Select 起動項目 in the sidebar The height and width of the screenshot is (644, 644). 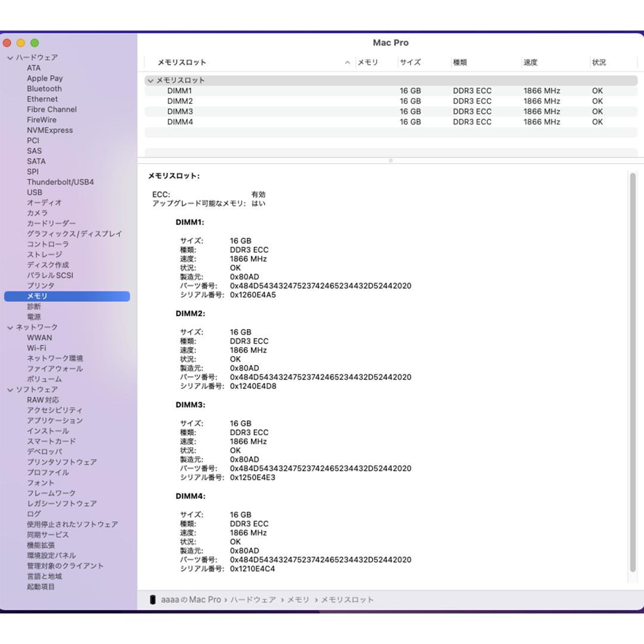pyautogui.click(x=41, y=587)
